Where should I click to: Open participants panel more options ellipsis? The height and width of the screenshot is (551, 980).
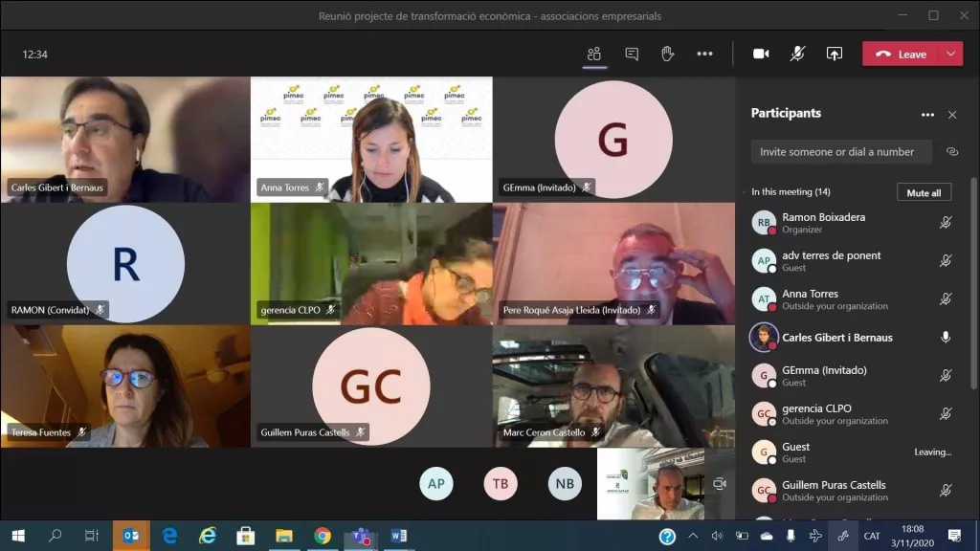point(927,115)
